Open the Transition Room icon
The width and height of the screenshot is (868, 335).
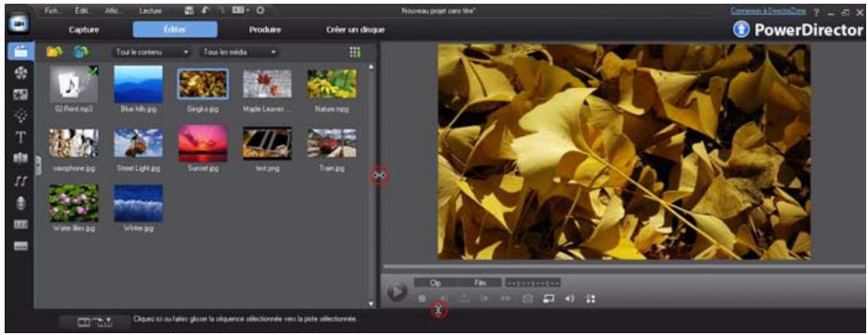pyautogui.click(x=20, y=158)
